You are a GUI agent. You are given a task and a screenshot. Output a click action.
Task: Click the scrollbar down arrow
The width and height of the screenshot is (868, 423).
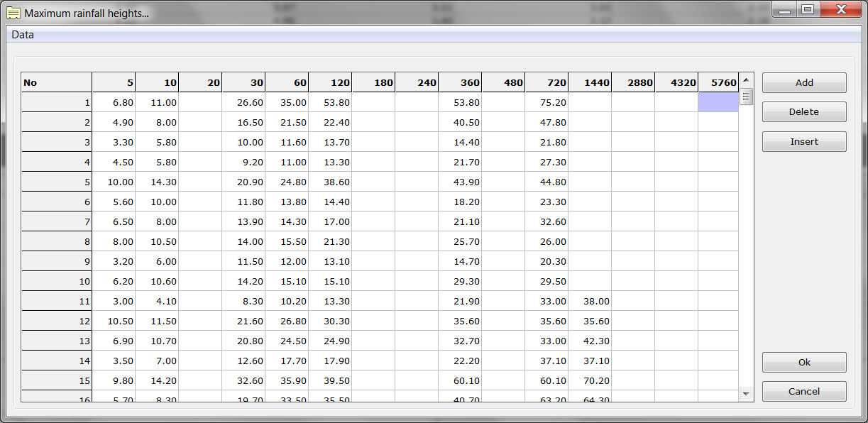click(746, 393)
